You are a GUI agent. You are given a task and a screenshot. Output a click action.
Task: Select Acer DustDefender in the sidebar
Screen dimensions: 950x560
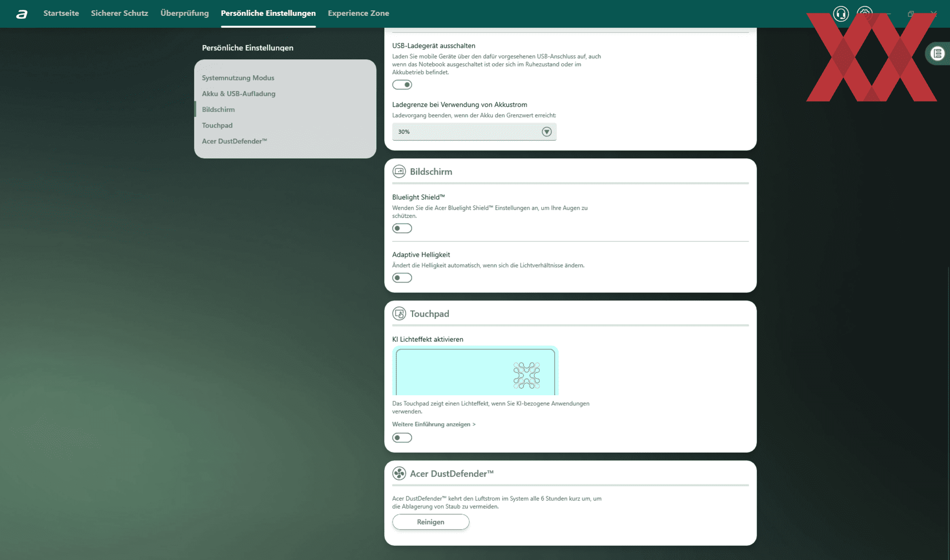[235, 141]
